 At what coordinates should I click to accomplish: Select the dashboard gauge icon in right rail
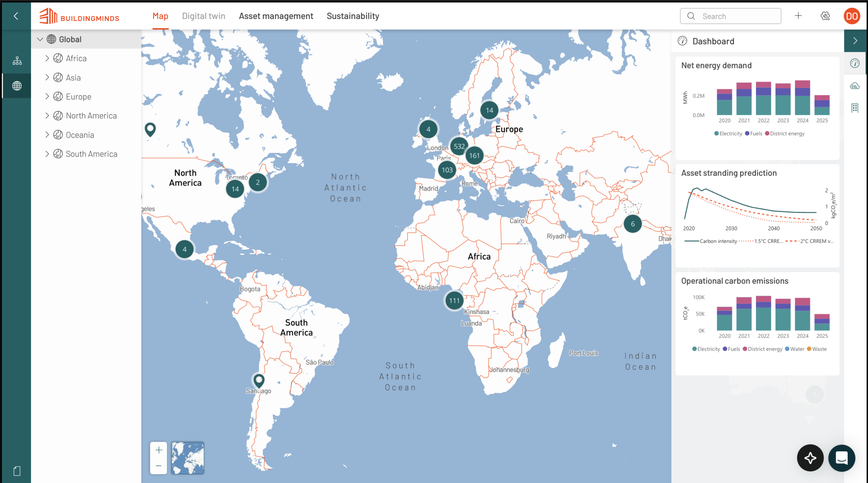pos(855,63)
